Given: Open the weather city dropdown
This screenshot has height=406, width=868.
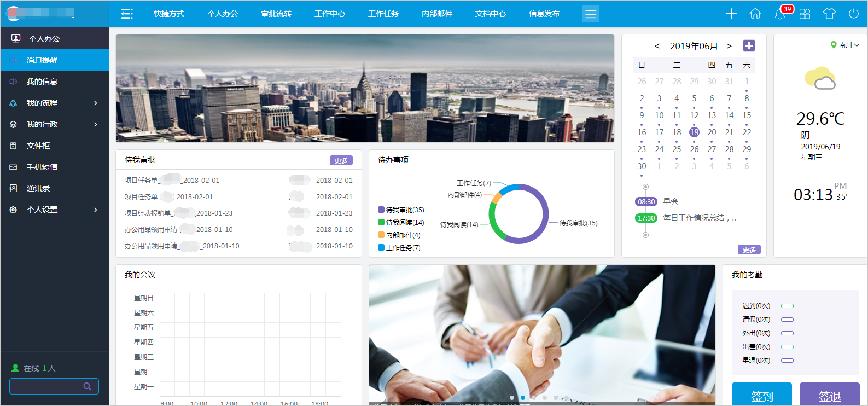Looking at the screenshot, I should (845, 45).
